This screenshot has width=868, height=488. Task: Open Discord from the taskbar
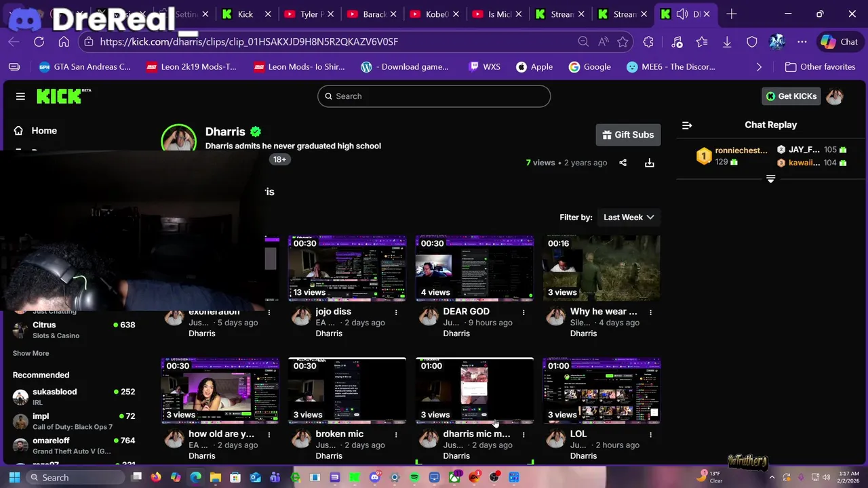tap(374, 477)
